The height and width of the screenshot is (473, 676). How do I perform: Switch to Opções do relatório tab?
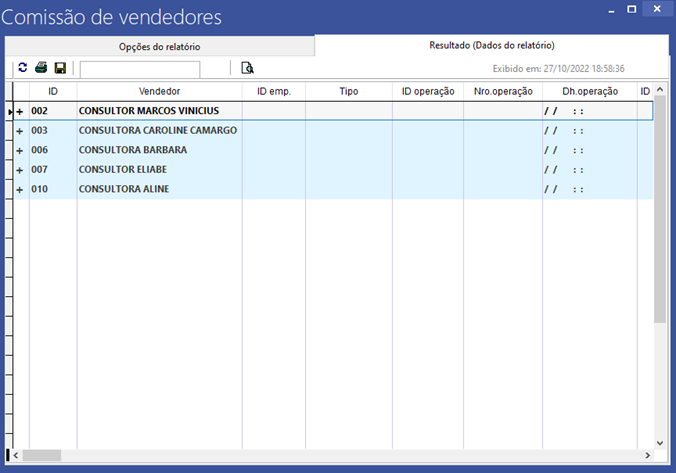[159, 47]
